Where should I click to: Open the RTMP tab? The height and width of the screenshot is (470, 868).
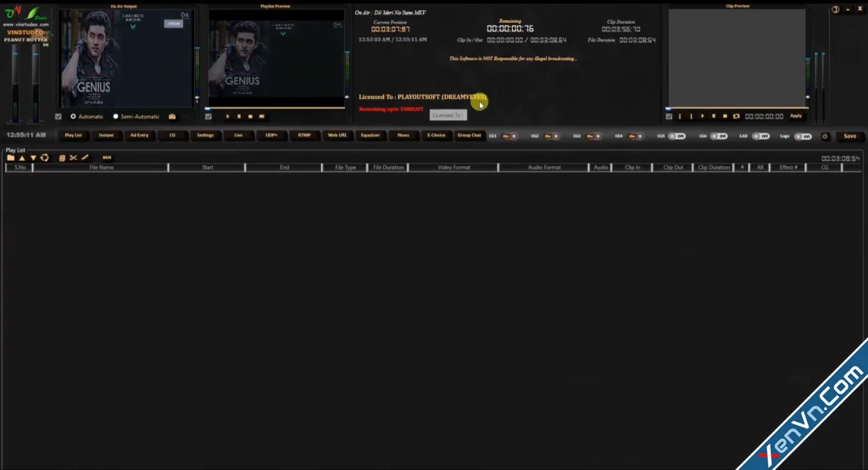pyautogui.click(x=304, y=135)
